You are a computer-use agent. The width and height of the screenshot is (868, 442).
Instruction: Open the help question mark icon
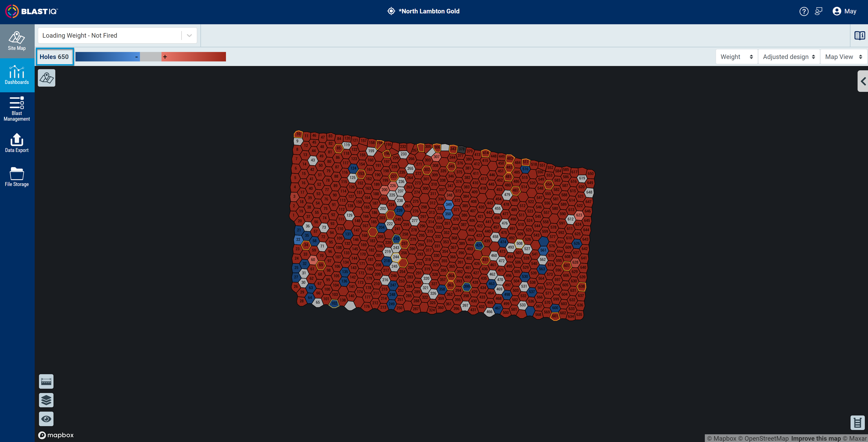tap(804, 12)
